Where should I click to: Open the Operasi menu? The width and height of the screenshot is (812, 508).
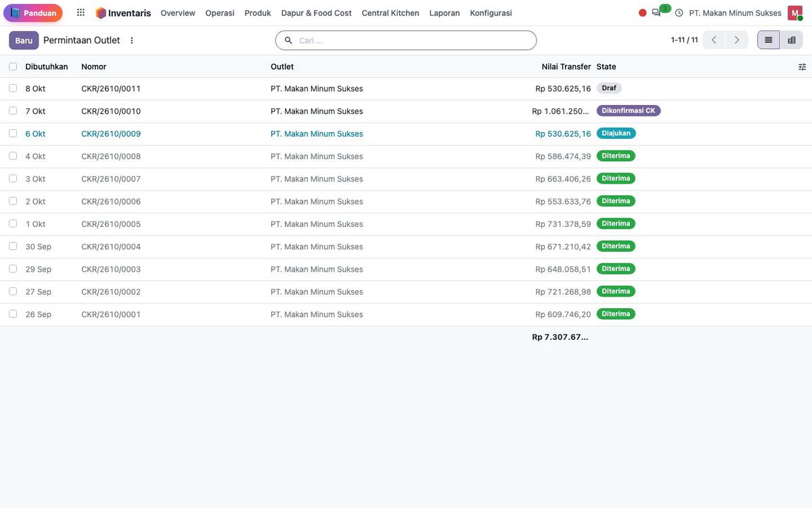(x=220, y=13)
